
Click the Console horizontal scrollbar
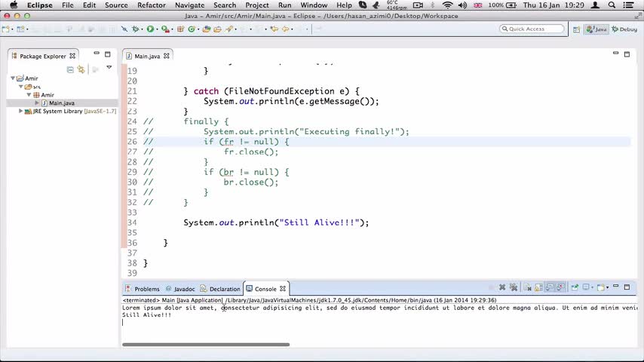click(206, 345)
